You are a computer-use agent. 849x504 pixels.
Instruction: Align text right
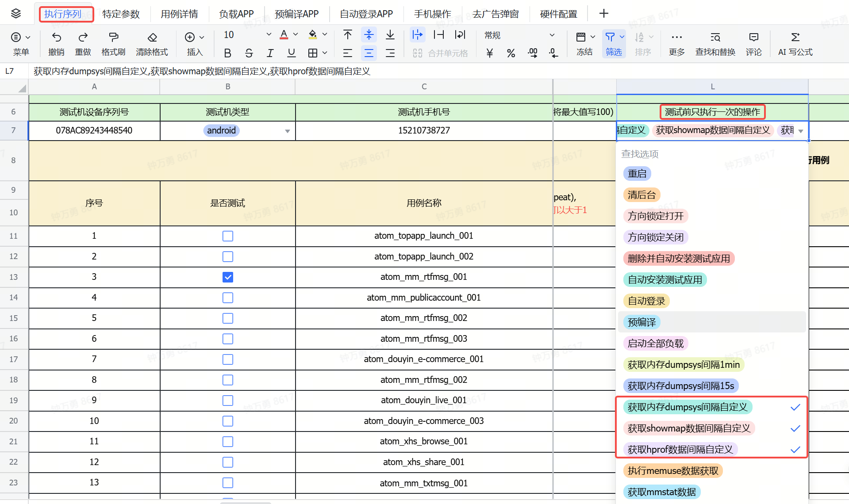[x=390, y=53]
